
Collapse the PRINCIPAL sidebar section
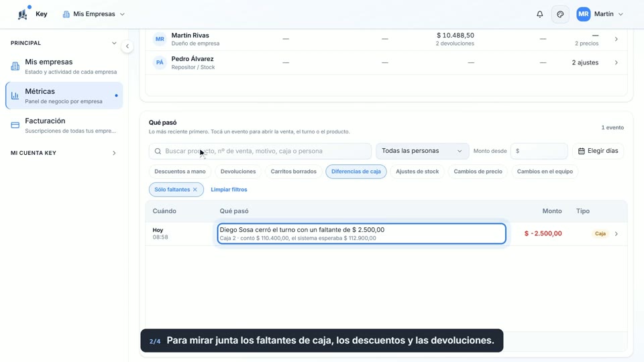(x=114, y=43)
